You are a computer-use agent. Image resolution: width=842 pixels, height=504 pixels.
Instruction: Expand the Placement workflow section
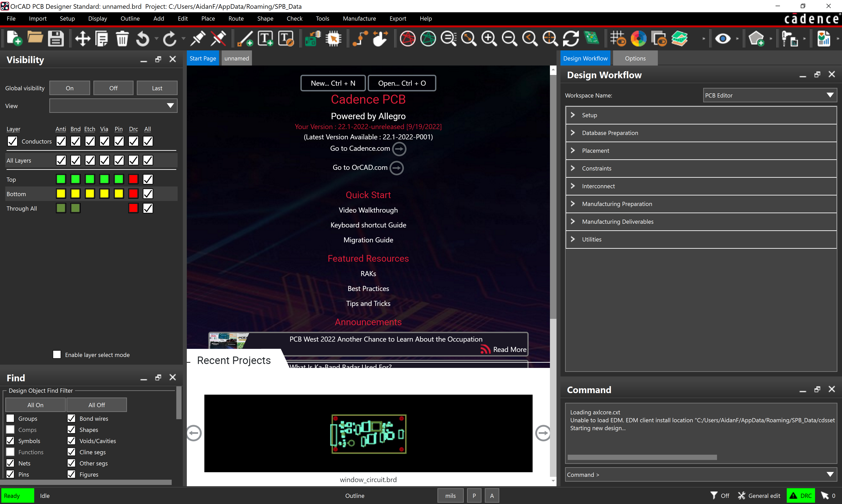(x=701, y=151)
